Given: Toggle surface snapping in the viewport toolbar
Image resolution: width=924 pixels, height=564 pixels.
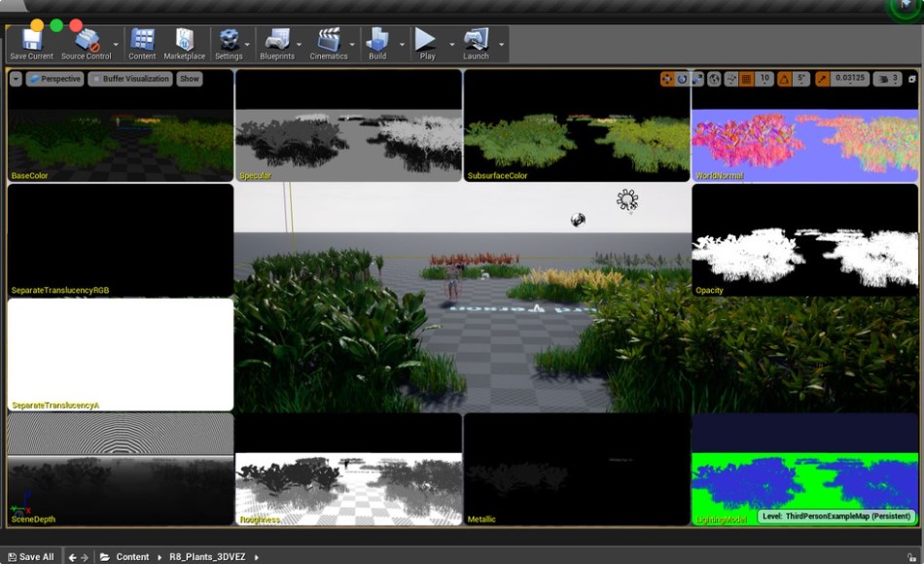Looking at the screenshot, I should 730,79.
